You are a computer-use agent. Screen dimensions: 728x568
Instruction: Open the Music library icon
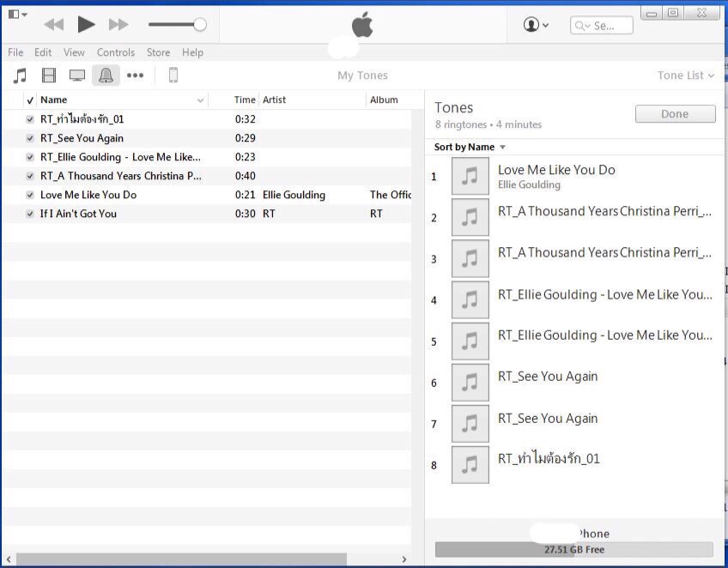tap(20, 76)
